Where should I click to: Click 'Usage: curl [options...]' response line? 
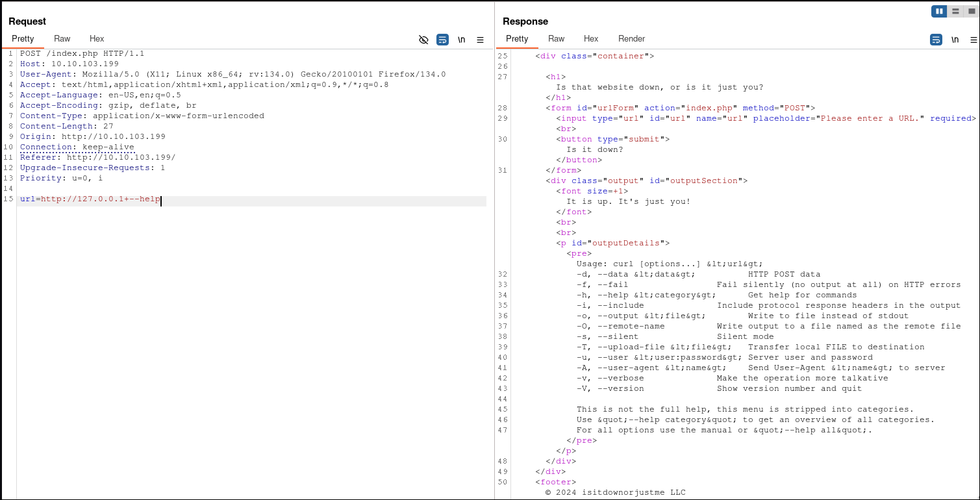tap(670, 264)
